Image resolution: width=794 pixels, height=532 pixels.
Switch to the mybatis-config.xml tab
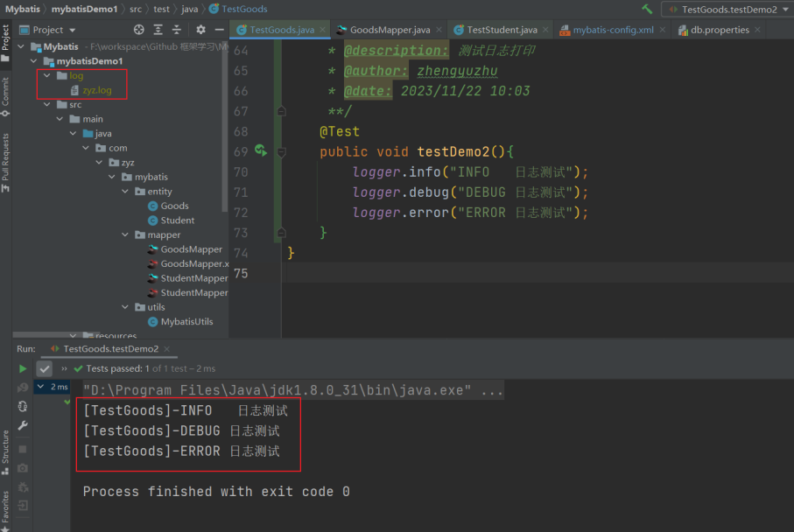click(x=613, y=30)
